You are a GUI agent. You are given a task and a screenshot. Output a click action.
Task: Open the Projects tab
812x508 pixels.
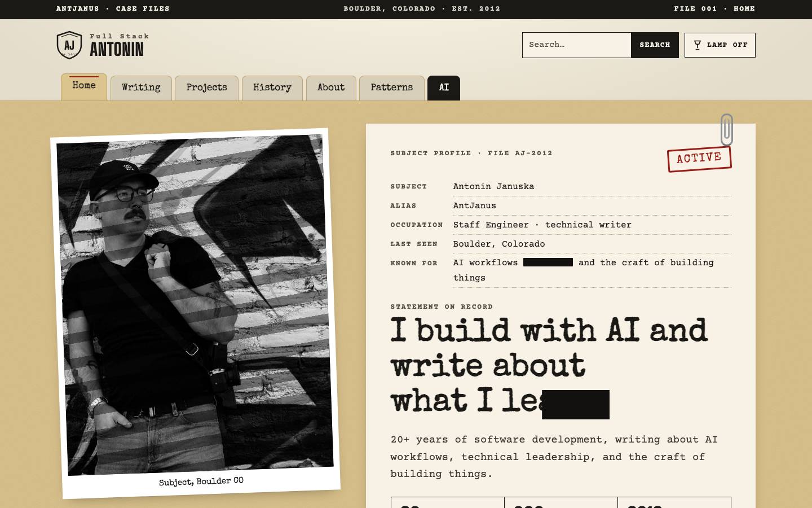206,88
